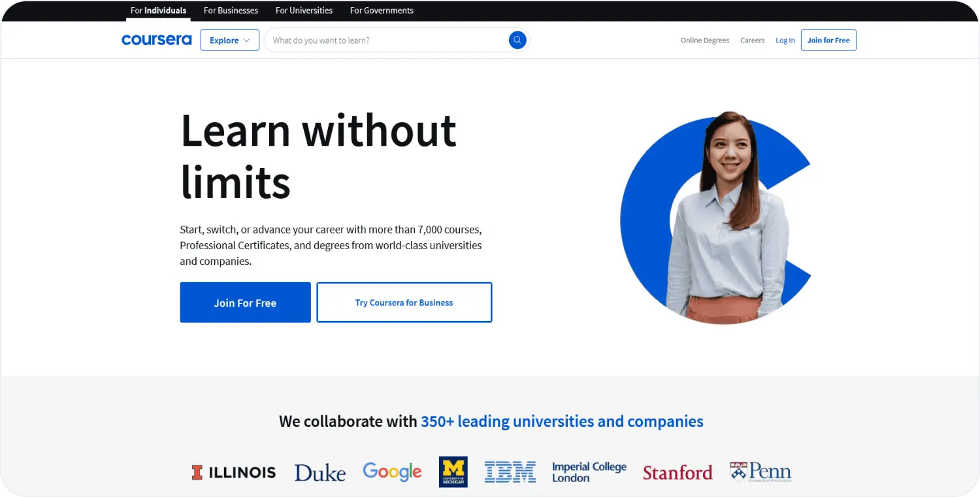Select the For Individuals tab
This screenshot has height=497, width=980.
[157, 10]
